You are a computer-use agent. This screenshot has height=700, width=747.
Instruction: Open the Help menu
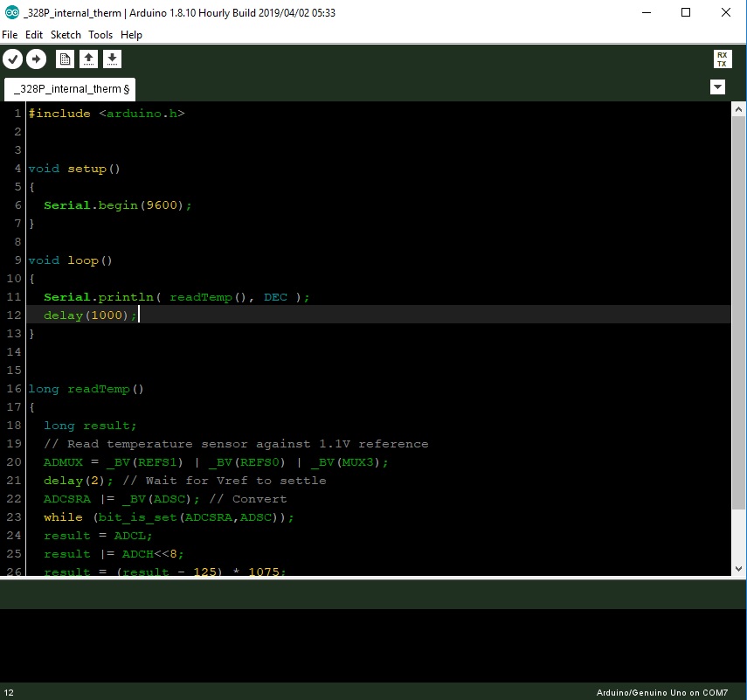coord(131,35)
